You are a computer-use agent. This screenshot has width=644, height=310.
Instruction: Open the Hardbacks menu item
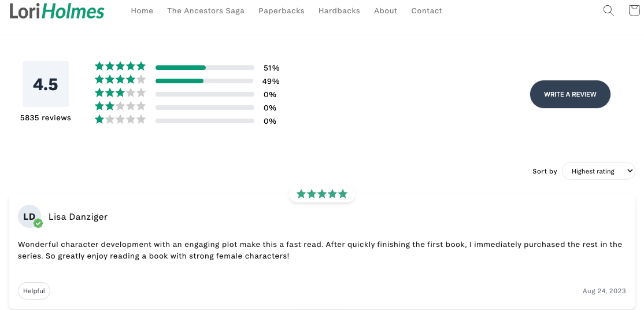pyautogui.click(x=339, y=11)
